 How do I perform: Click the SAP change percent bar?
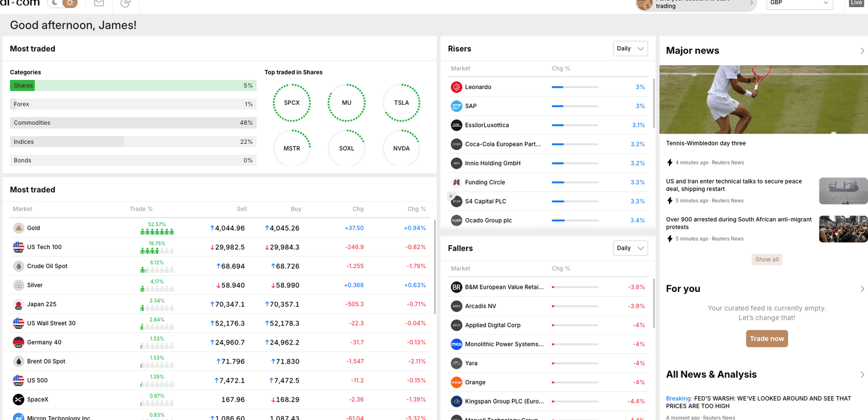tap(575, 106)
